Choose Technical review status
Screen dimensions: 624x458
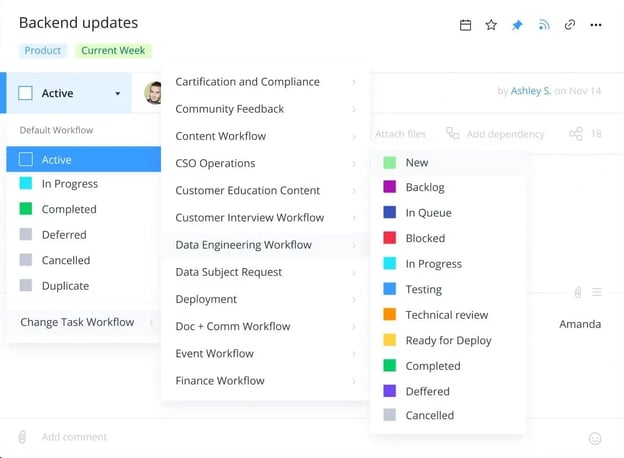coord(446,315)
